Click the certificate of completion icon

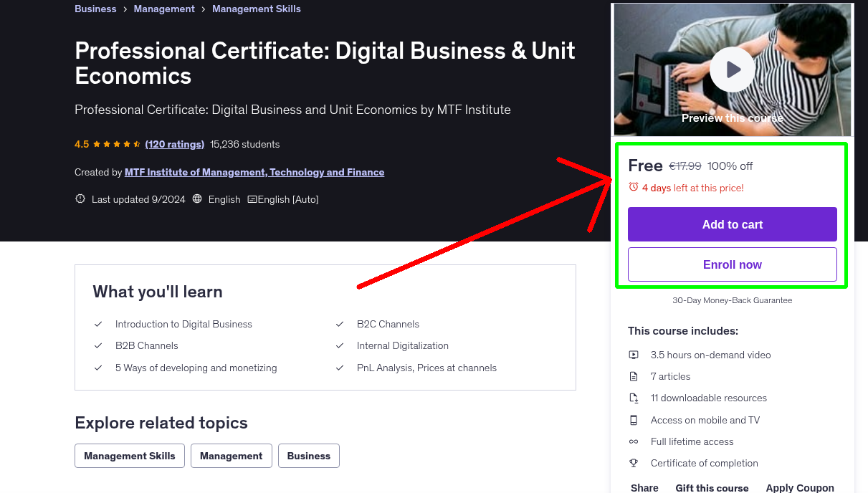634,463
